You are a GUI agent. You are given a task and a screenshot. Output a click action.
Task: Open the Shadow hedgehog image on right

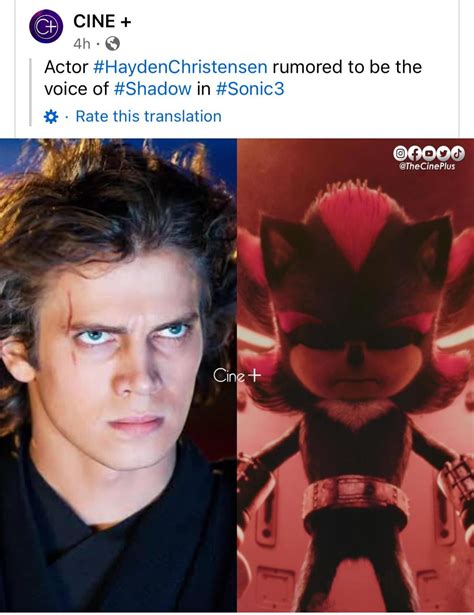point(355,375)
